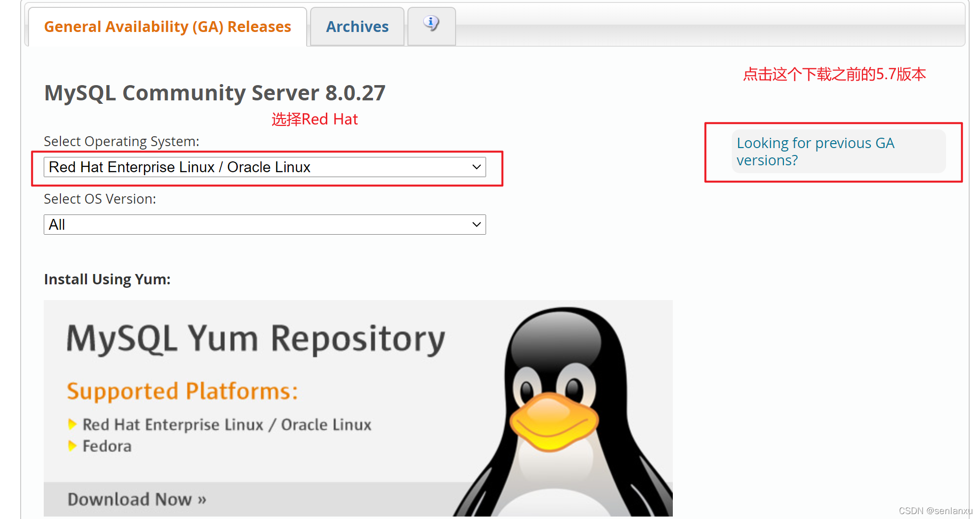
Task: Click the 'Supported Platforms:' heading
Action: click(182, 392)
